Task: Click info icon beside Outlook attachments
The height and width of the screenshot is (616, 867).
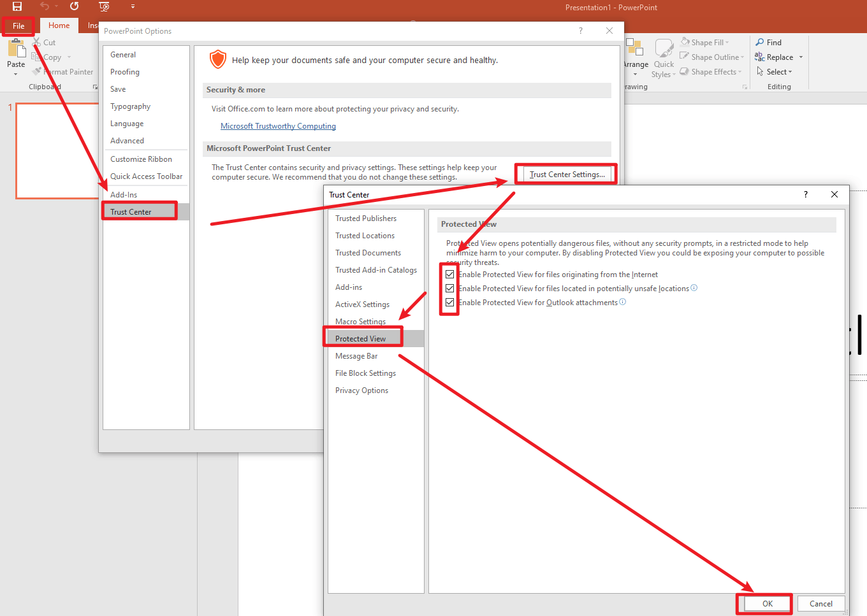Action: (623, 302)
